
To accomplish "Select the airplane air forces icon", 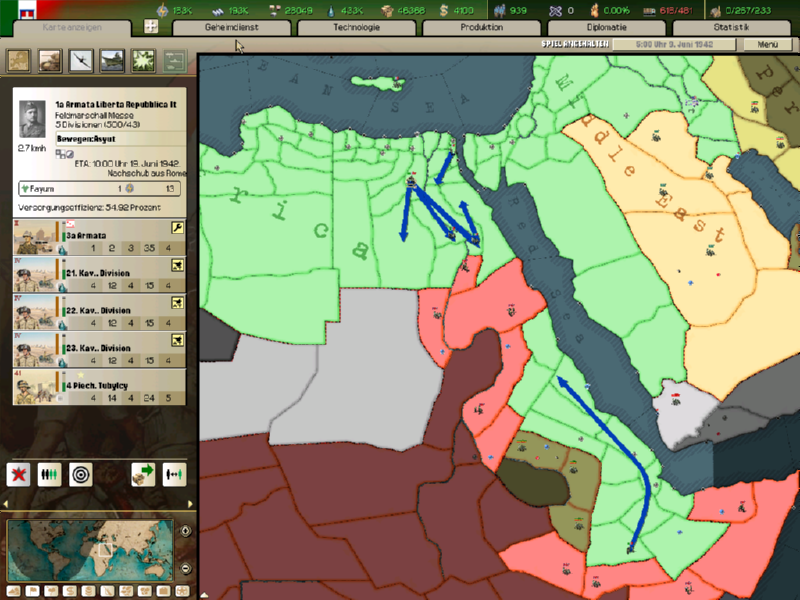I will pyautogui.click(x=81, y=61).
